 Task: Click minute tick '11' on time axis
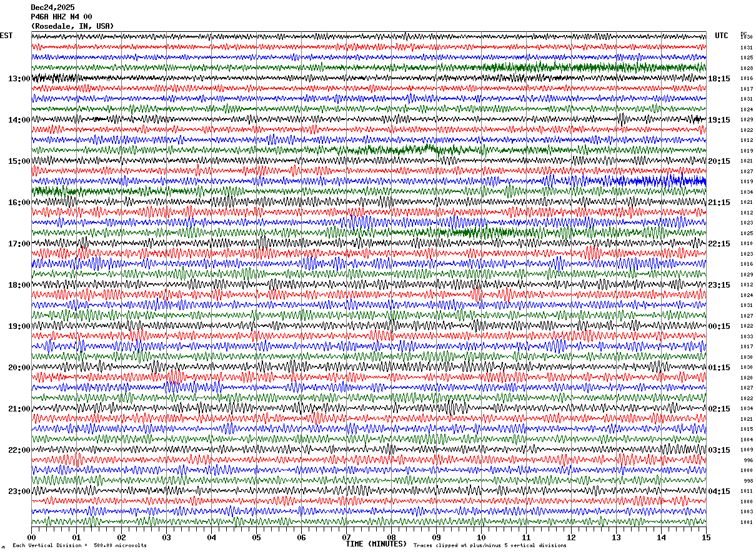[526, 537]
